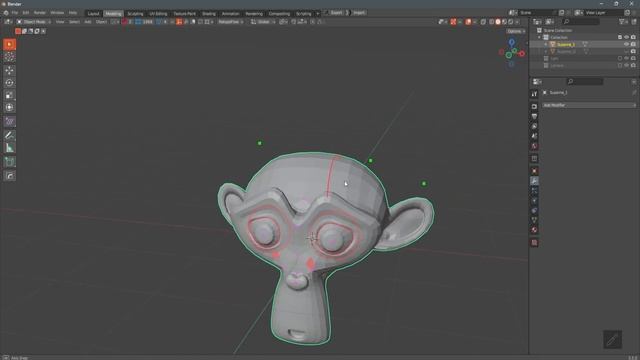The height and width of the screenshot is (360, 640).
Task: Select Camera in the outliner
Action: coord(557,65)
